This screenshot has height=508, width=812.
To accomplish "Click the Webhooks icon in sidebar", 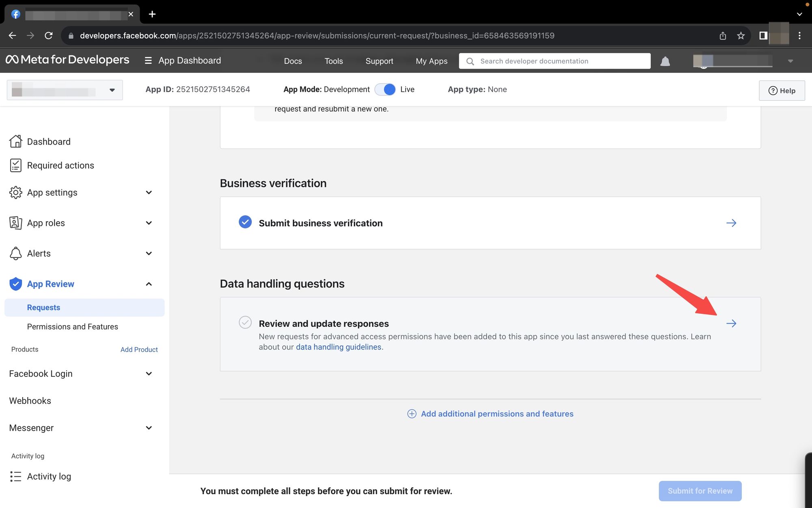I will tap(30, 400).
